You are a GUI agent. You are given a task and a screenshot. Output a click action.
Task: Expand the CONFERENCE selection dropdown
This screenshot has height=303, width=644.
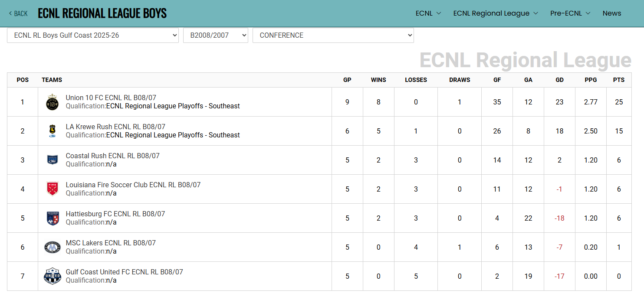coord(333,36)
